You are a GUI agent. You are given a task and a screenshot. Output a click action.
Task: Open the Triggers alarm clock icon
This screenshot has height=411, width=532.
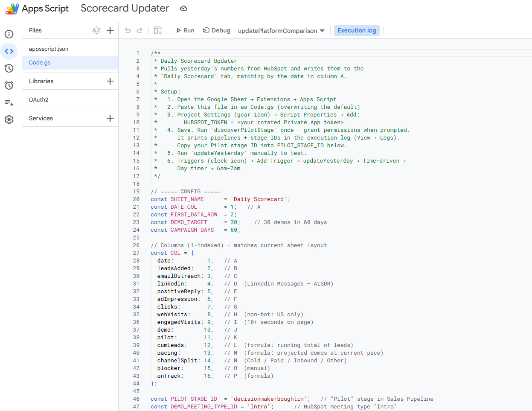(x=9, y=85)
